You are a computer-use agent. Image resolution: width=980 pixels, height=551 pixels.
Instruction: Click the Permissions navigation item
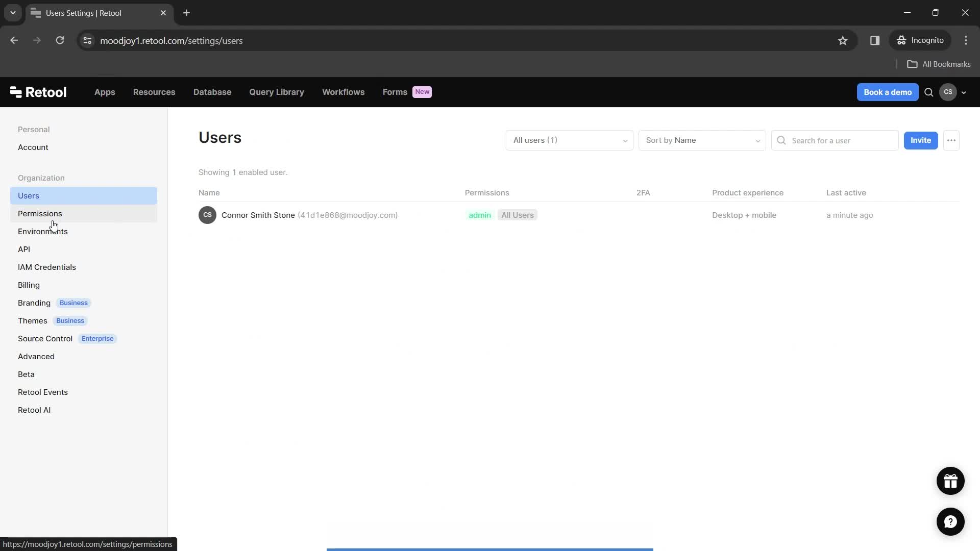40,213
